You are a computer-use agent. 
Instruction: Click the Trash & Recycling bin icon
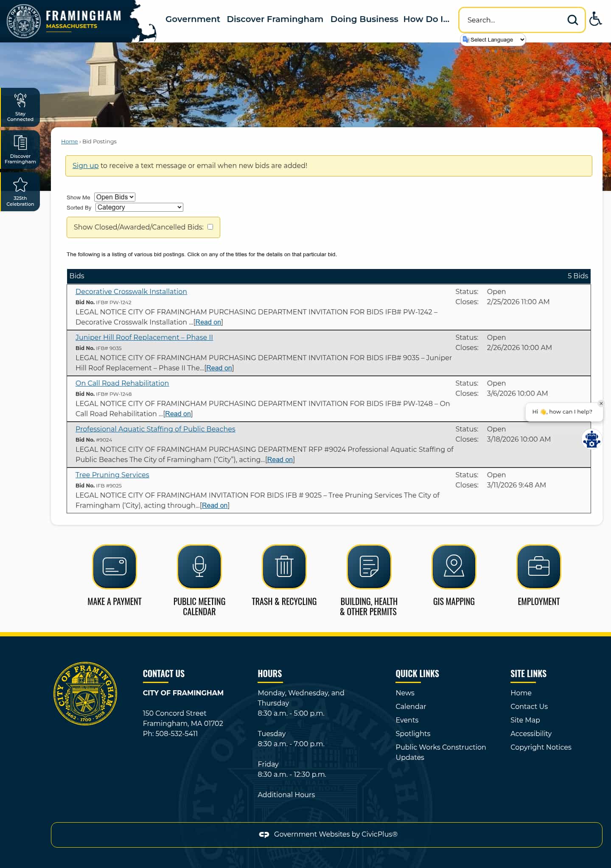coord(284,566)
